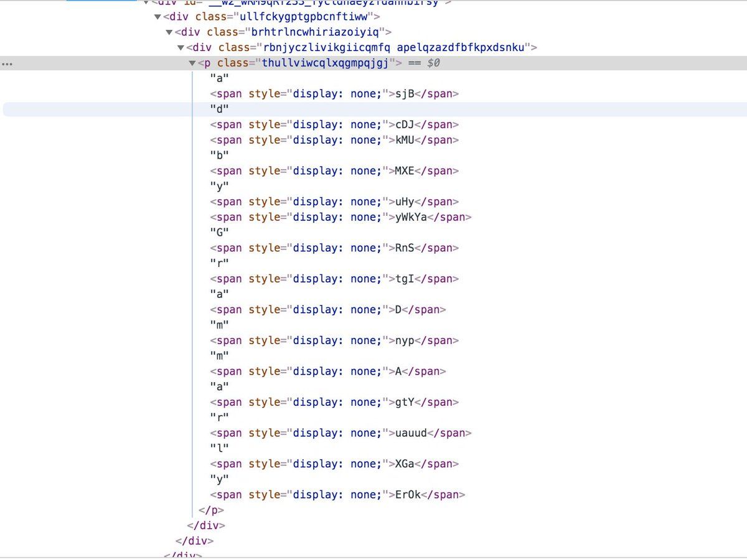Screen dimensions: 747x560
Task: Click the hidden span with text RnS
Action: coord(334,248)
